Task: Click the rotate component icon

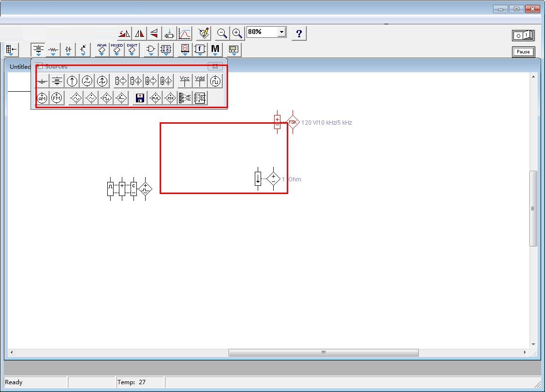Action: click(124, 33)
